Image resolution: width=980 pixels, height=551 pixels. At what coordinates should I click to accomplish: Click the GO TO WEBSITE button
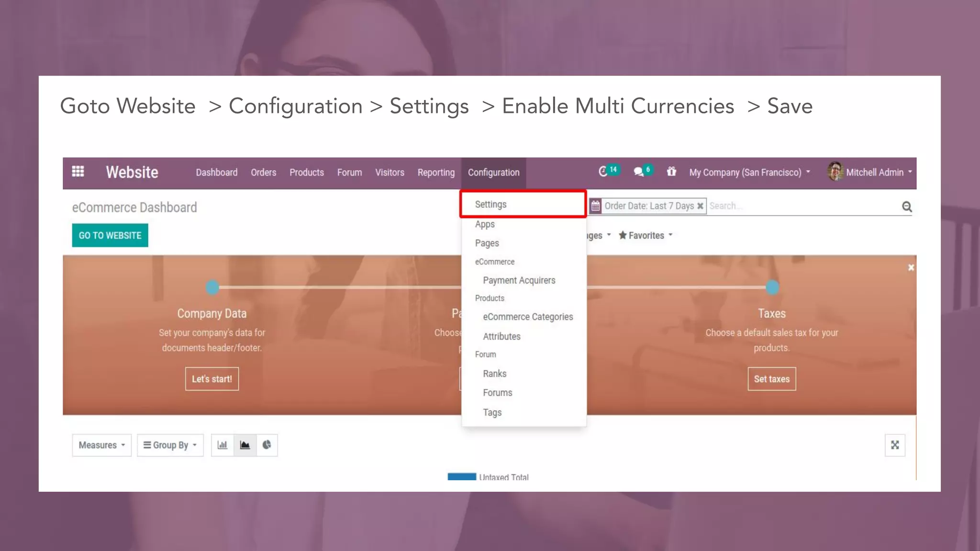pyautogui.click(x=110, y=235)
